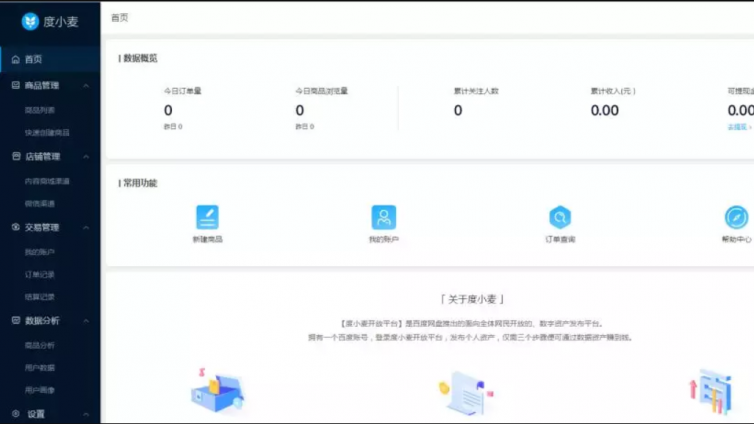The width and height of the screenshot is (754, 424).
Task: Click the 度小麦 logo icon
Action: (30, 22)
